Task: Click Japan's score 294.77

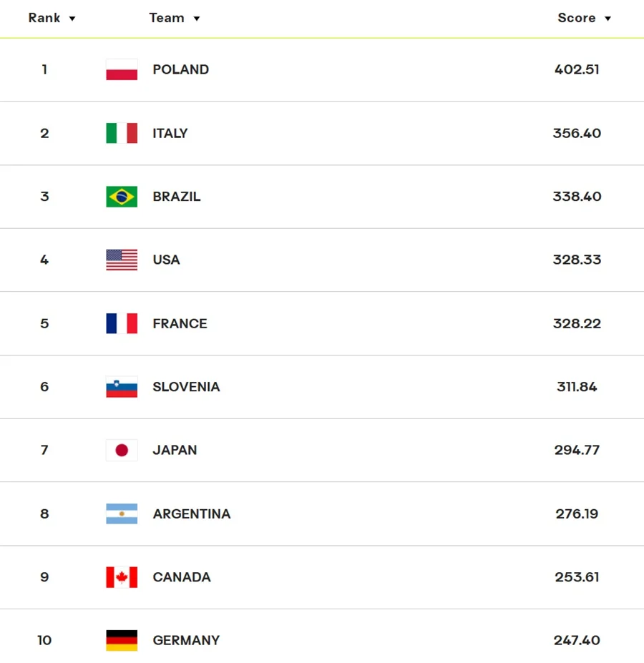Action: pyautogui.click(x=577, y=450)
